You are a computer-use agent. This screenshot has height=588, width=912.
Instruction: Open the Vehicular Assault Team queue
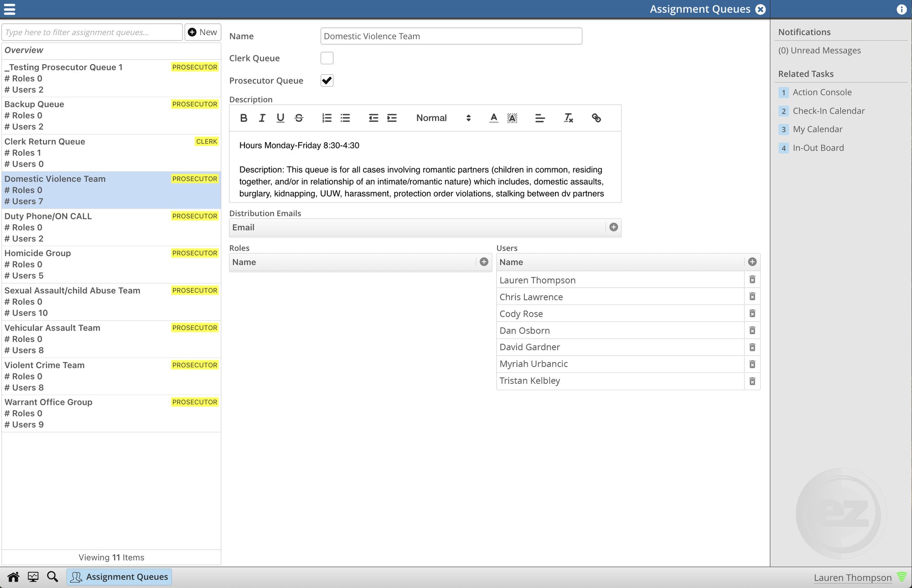(111, 339)
